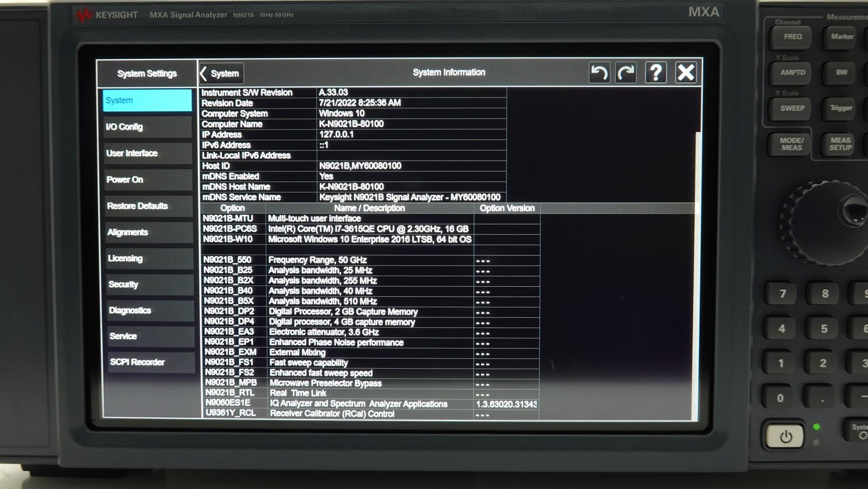
Task: Open the Diagnostics tab
Action: coord(150,310)
